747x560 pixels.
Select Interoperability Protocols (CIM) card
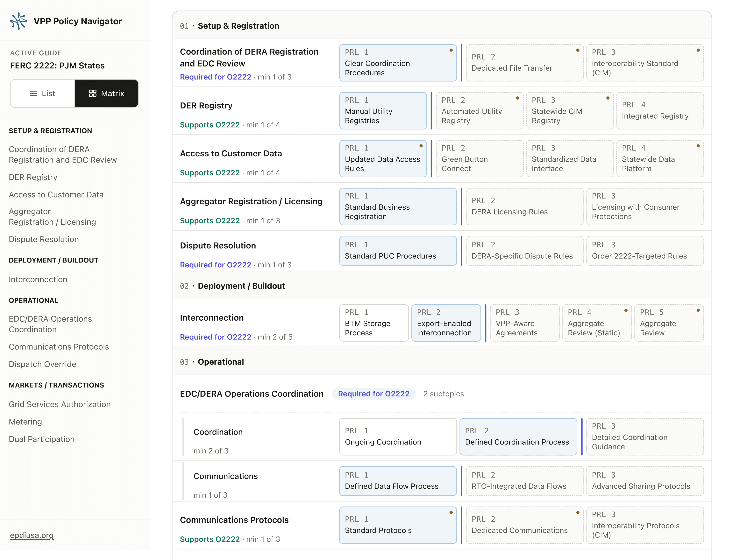point(645,525)
